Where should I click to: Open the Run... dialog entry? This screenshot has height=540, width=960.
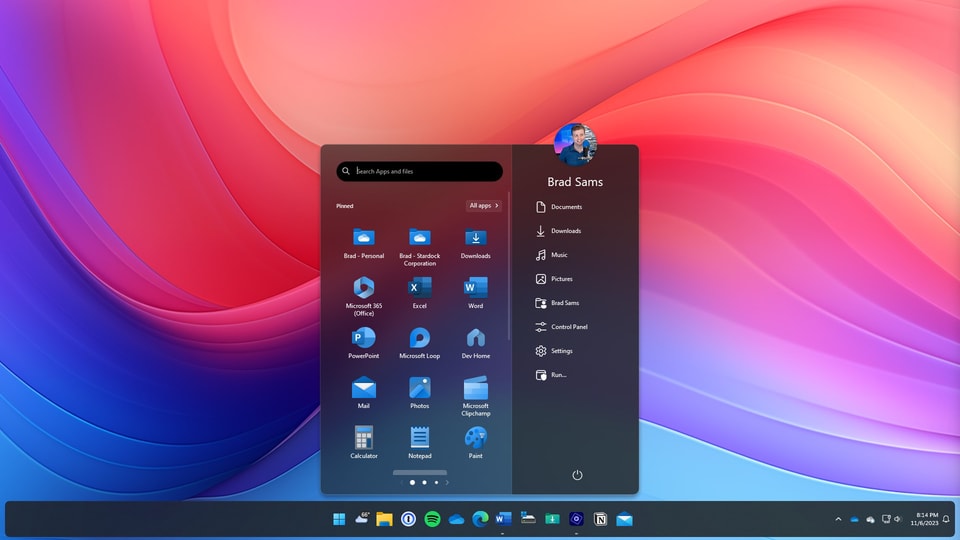tap(550, 375)
